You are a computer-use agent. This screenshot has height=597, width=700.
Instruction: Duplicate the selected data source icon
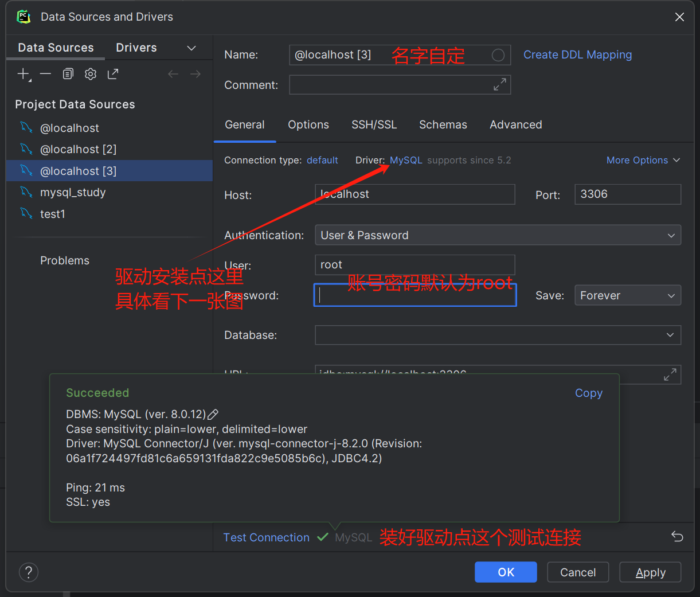tap(68, 74)
